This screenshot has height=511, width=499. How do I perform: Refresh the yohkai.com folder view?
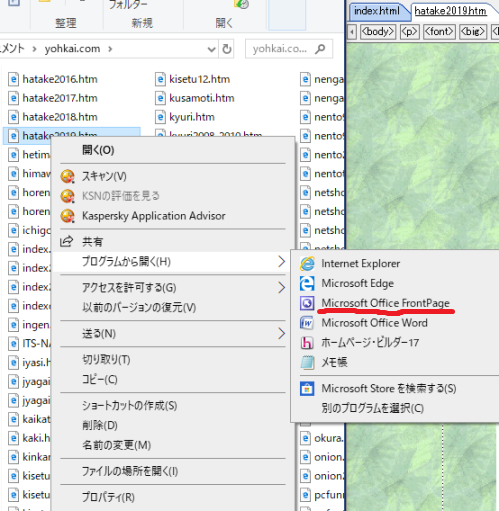(x=227, y=49)
